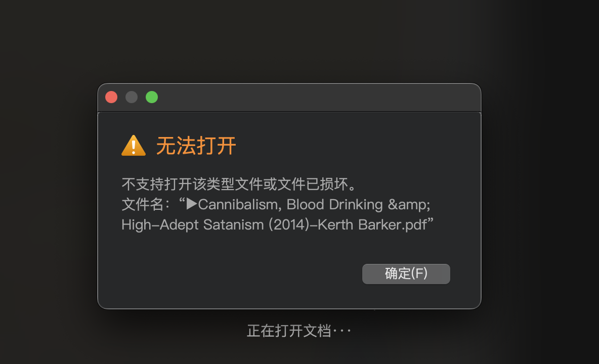Click the gray minimize window button
The height and width of the screenshot is (364, 599).
click(x=132, y=97)
